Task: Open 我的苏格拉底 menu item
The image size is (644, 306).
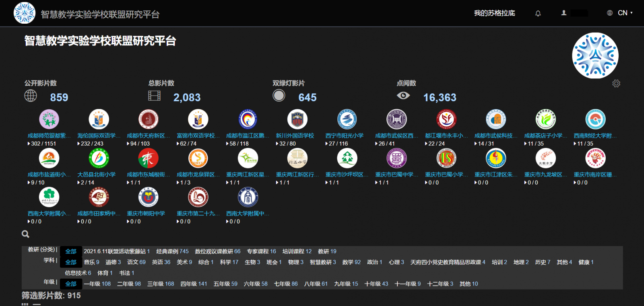Action: [494, 13]
